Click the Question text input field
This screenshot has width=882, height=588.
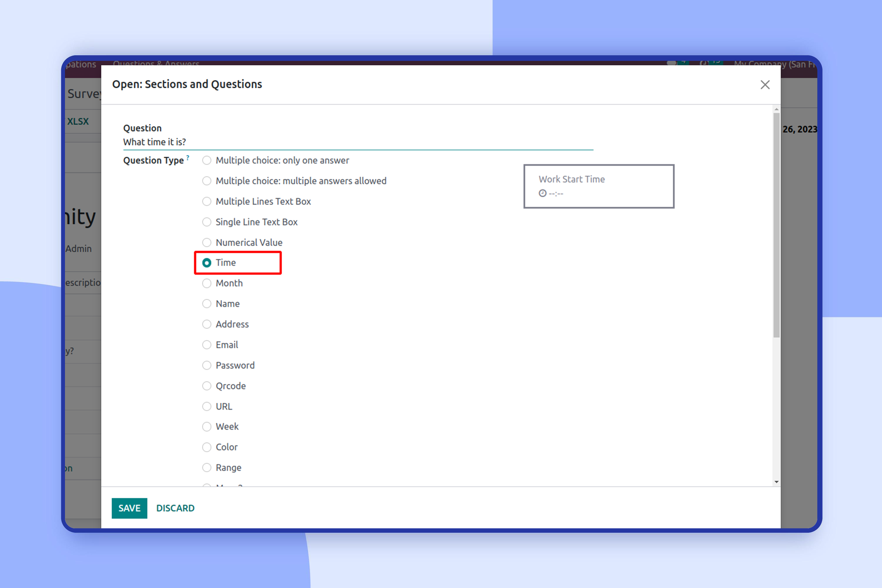pos(358,142)
